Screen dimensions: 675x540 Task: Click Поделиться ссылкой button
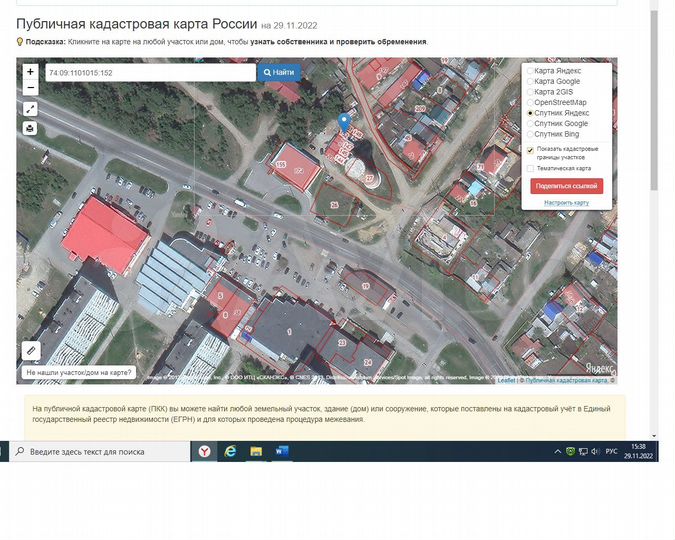tap(567, 186)
